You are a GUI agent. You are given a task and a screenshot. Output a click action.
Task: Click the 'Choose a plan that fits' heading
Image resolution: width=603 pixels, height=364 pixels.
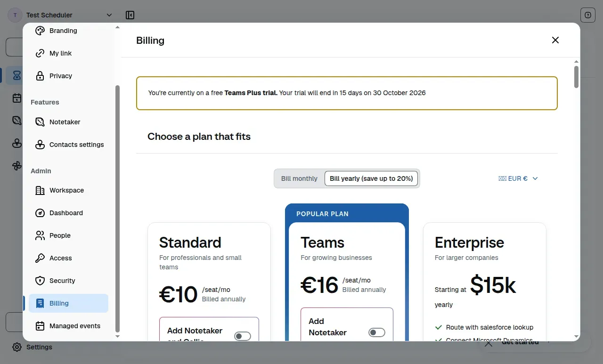[199, 137]
